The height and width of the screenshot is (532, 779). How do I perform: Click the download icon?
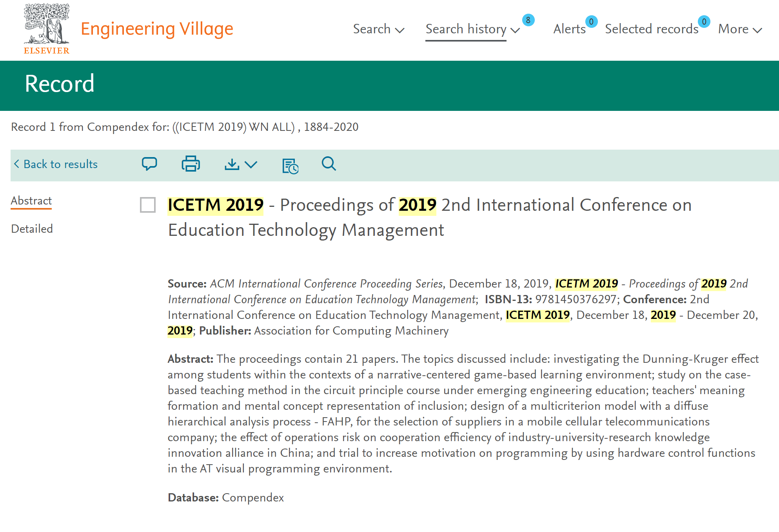(x=232, y=164)
